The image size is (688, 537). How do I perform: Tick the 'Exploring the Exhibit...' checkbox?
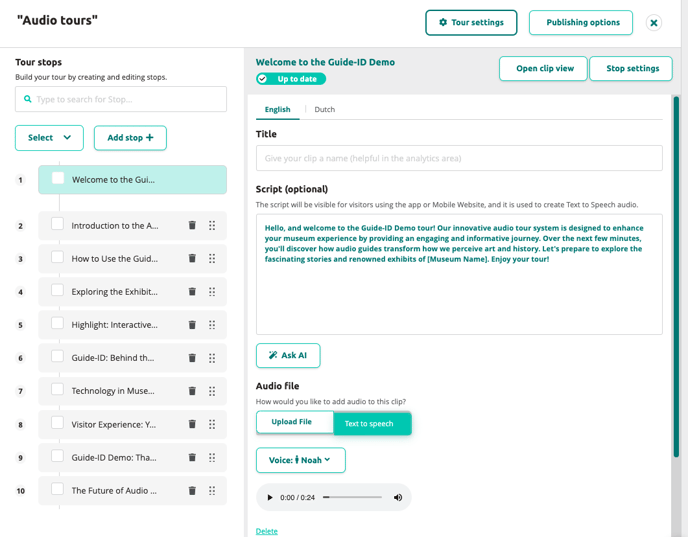pyautogui.click(x=57, y=290)
